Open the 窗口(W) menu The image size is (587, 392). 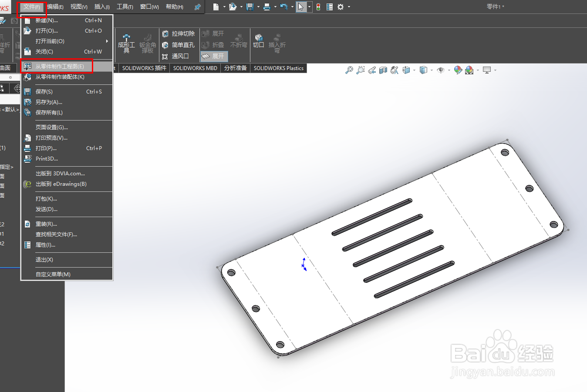[149, 7]
